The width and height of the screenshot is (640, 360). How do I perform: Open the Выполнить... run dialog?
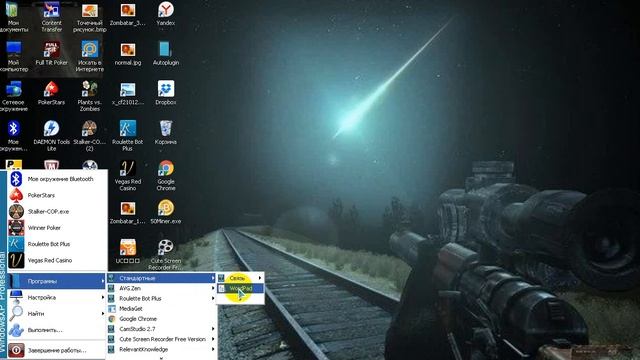[x=57, y=330]
